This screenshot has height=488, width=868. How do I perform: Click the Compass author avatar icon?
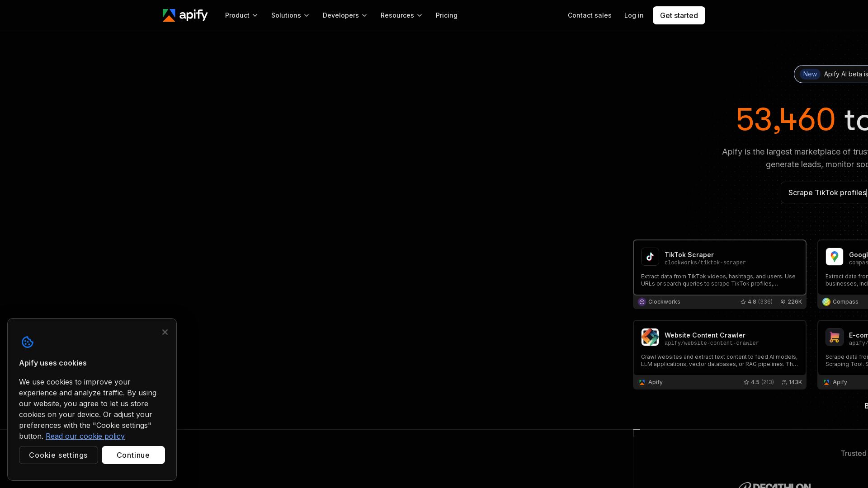pyautogui.click(x=826, y=302)
